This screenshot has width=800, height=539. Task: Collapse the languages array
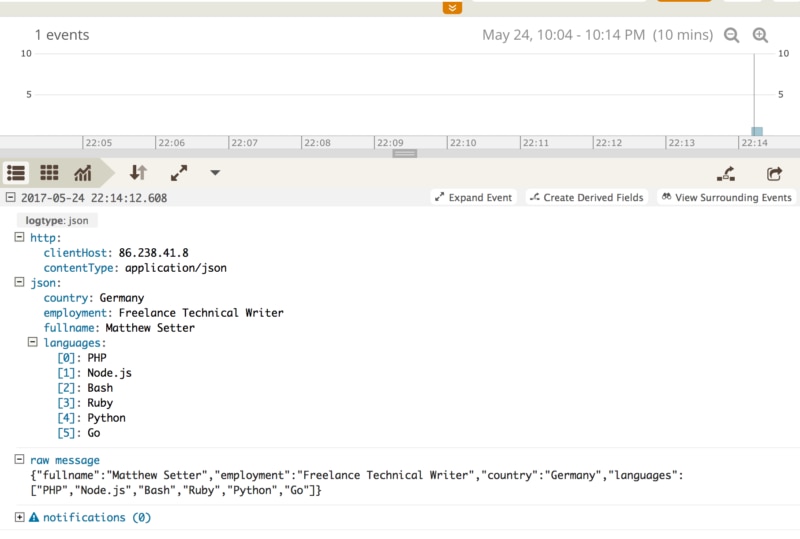point(34,343)
